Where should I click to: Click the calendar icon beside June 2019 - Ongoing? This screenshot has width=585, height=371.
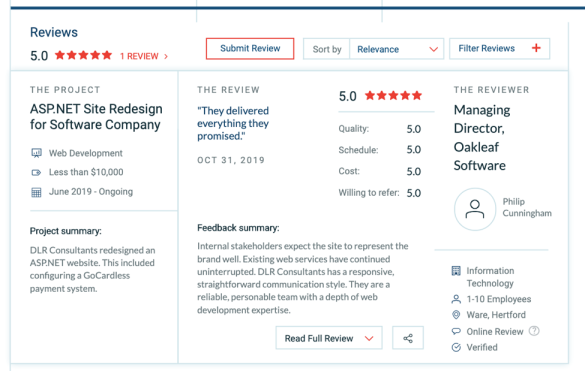pyautogui.click(x=36, y=192)
